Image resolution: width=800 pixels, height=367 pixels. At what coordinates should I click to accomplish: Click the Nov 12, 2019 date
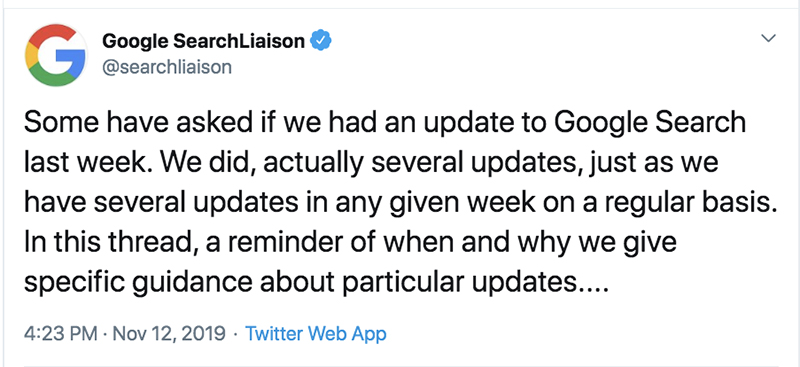pyautogui.click(x=169, y=334)
